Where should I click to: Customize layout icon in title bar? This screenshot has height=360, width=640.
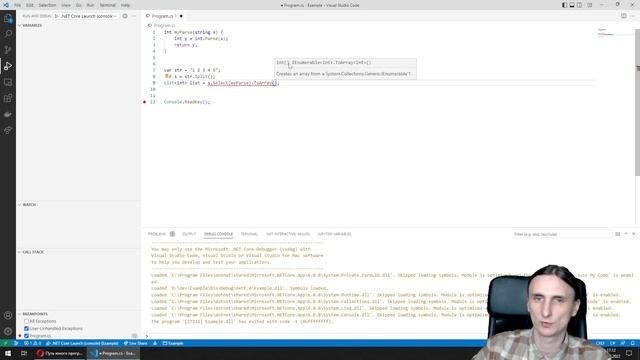[x=589, y=5]
